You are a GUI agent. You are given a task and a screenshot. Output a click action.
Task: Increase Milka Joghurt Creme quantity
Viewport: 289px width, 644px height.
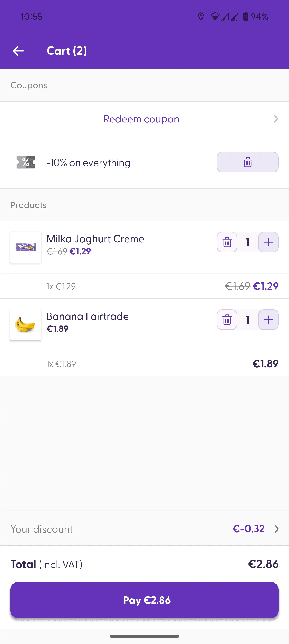tap(268, 242)
